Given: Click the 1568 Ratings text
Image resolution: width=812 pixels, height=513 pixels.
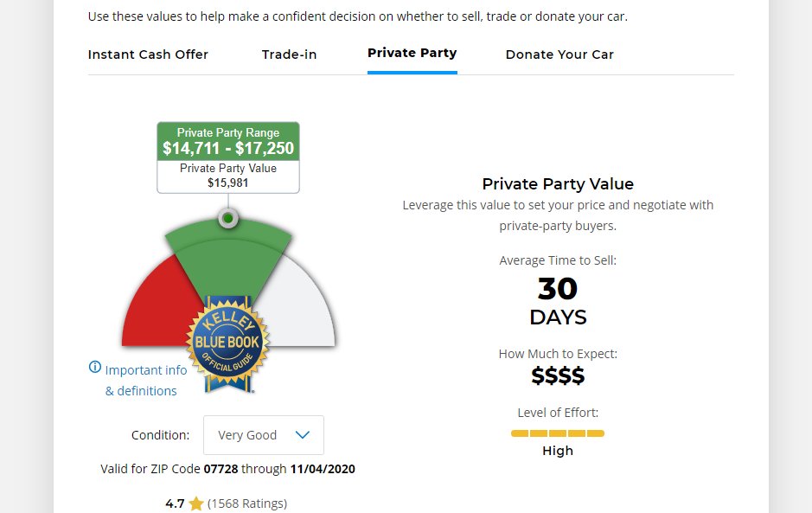Looking at the screenshot, I should (x=247, y=503).
